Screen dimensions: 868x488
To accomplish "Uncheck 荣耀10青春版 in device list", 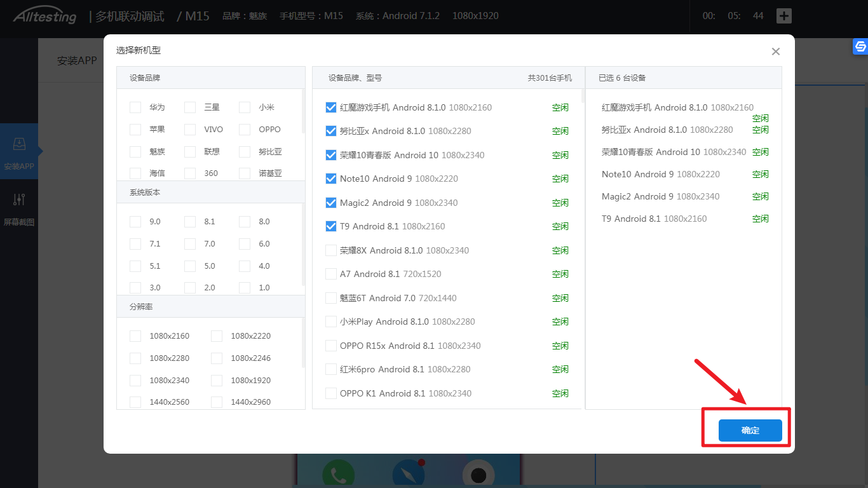I will click(331, 155).
